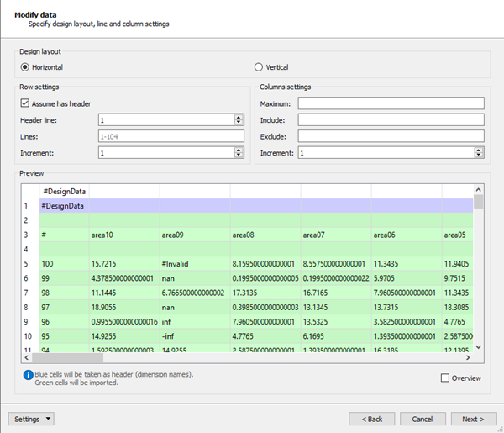Click the horizontal scrollbar thumb in preview
Screen dimensions: 504x433
click(x=67, y=357)
